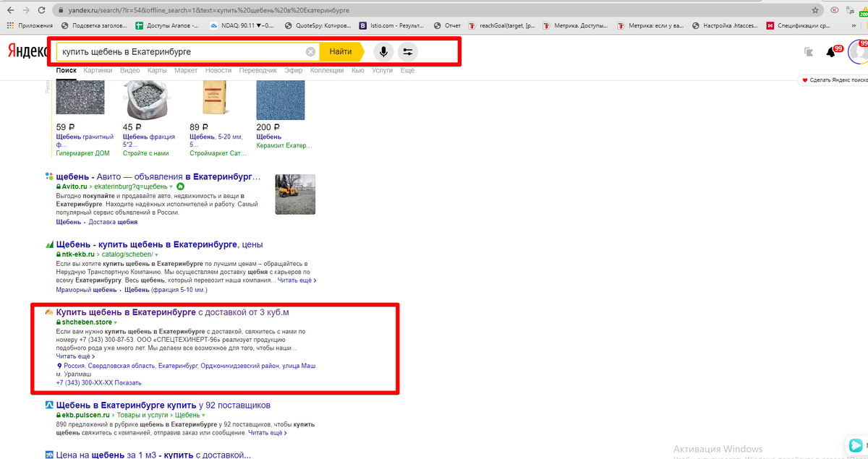Open the reachGoal(target bookmark

pos(502,26)
